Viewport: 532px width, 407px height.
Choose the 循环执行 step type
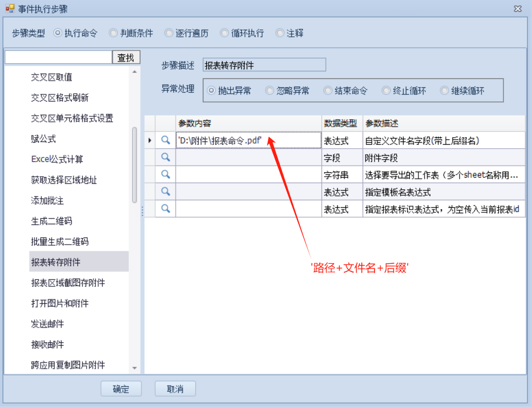pyautogui.click(x=225, y=33)
